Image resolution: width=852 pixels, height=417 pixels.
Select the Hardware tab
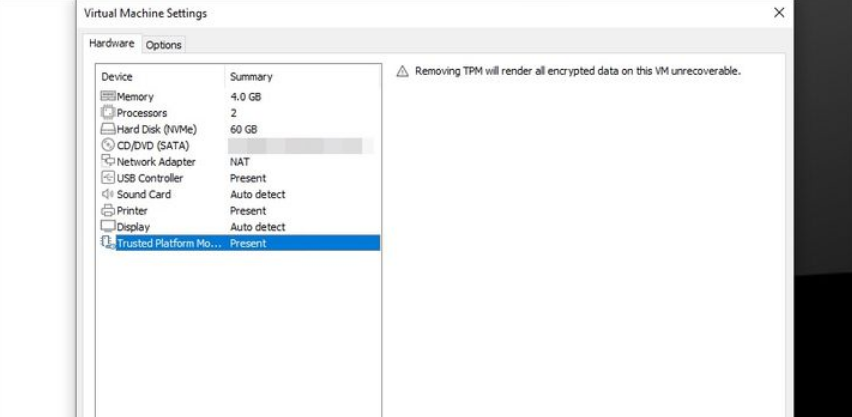tap(112, 44)
